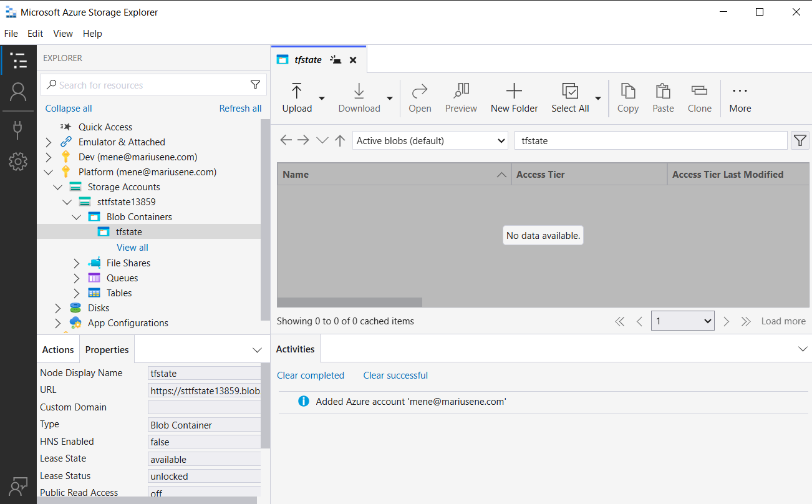Click the Collapse all link
Image resolution: width=812 pixels, height=504 pixels.
(x=69, y=109)
